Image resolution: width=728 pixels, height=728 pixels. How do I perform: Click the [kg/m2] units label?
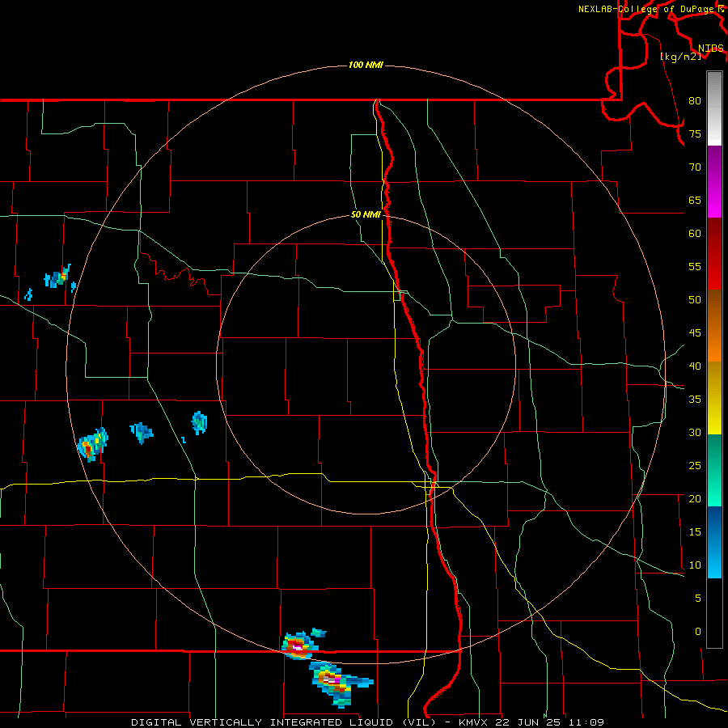pyautogui.click(x=680, y=56)
